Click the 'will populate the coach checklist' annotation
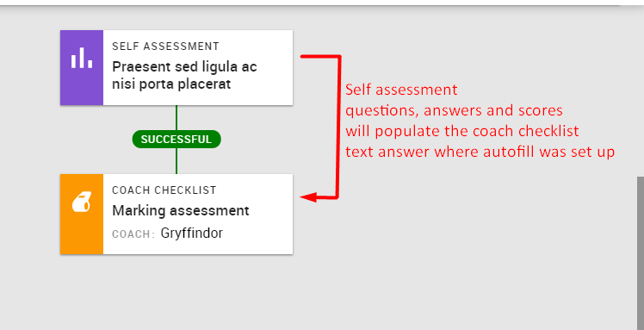The width and height of the screenshot is (644, 330). (x=462, y=131)
